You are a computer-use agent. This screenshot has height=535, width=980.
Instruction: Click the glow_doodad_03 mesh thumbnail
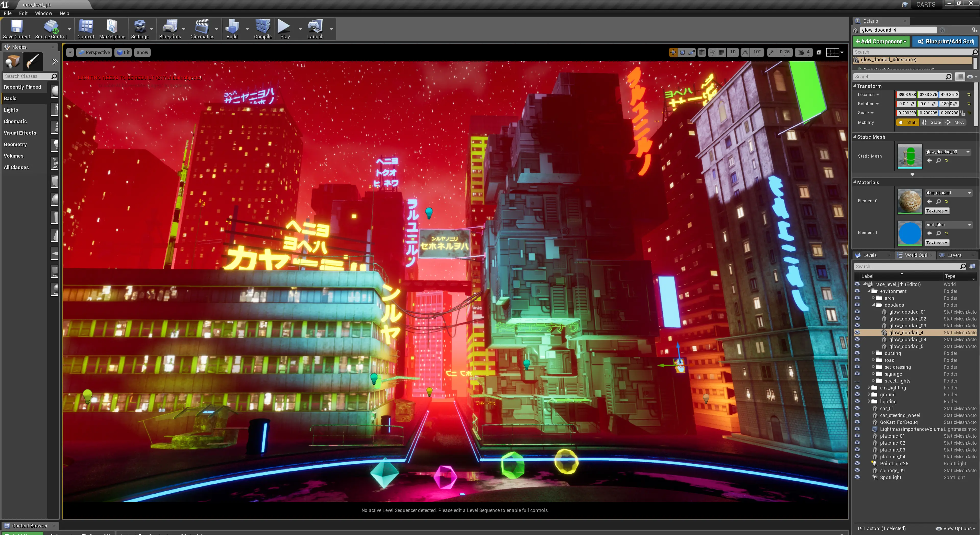coord(910,156)
